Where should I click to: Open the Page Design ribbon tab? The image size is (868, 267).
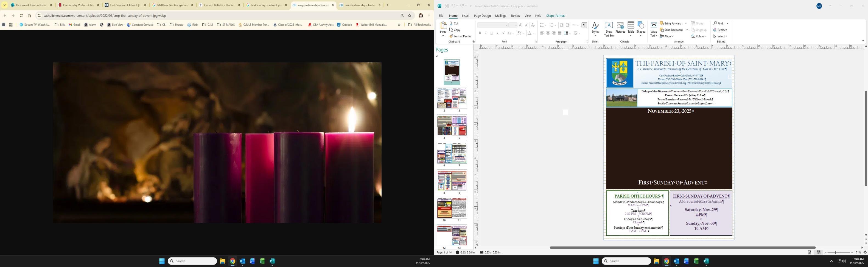(482, 16)
